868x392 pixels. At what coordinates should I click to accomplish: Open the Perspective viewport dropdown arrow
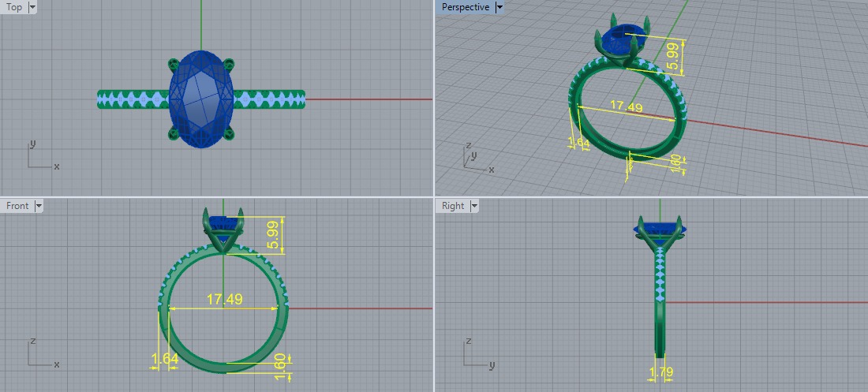click(x=499, y=7)
